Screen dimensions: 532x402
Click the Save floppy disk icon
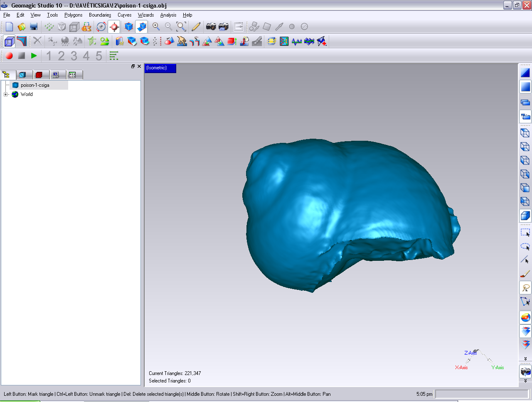click(34, 27)
